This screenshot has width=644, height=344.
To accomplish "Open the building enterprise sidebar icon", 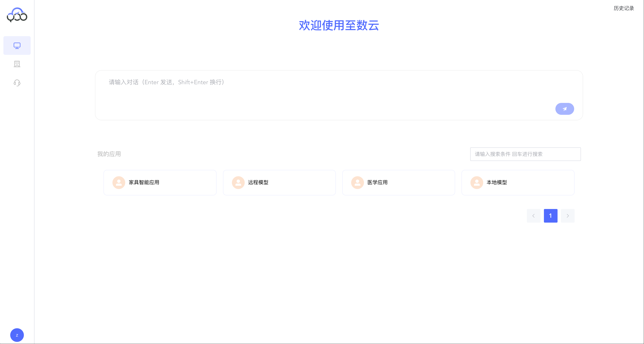I will click(17, 64).
